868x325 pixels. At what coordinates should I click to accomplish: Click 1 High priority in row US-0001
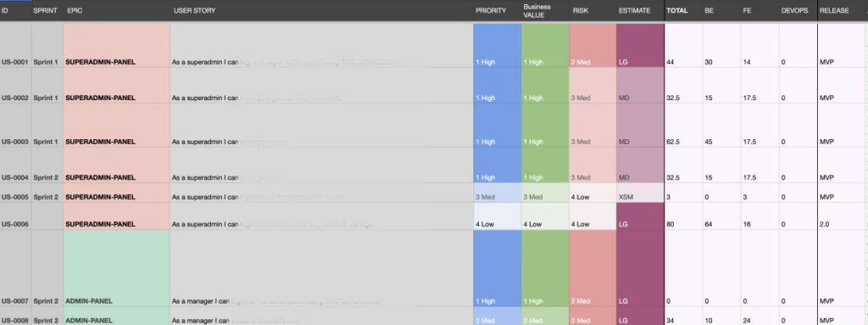point(498,46)
